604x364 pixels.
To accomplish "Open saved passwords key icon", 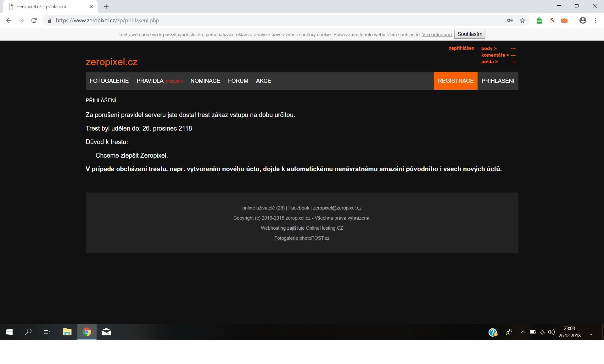I will tap(510, 20).
